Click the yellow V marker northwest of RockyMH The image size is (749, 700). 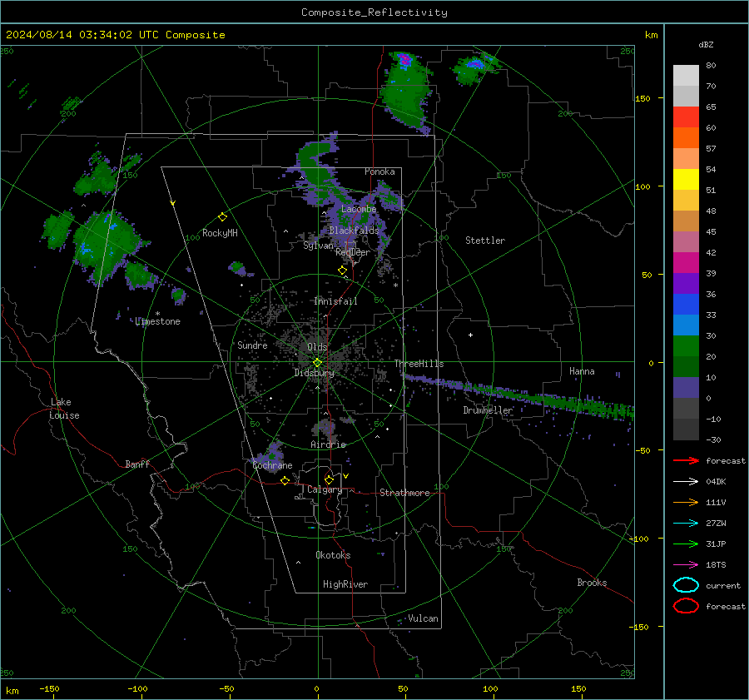172,203
